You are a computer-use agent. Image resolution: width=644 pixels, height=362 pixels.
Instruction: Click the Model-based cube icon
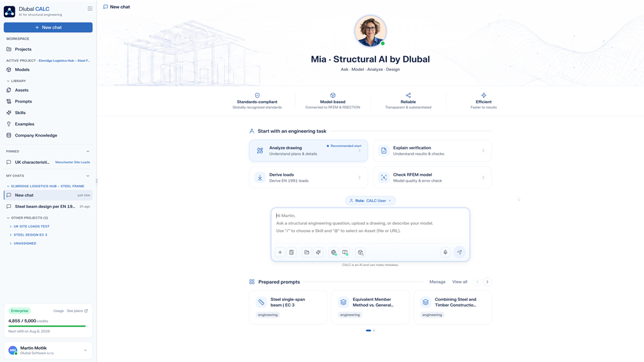click(333, 95)
